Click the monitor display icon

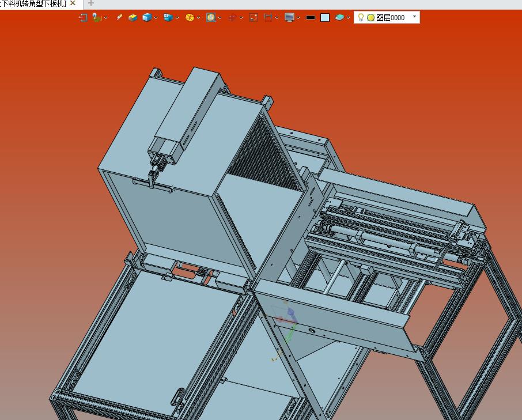tap(290, 18)
